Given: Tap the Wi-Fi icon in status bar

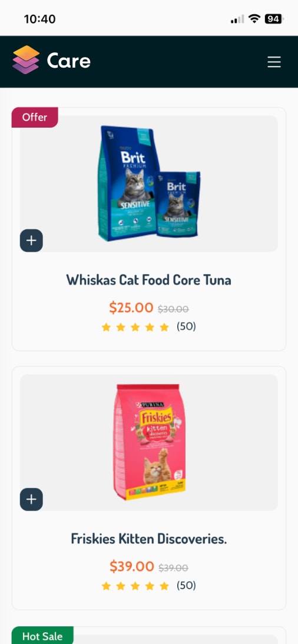Looking at the screenshot, I should pyautogui.click(x=255, y=19).
